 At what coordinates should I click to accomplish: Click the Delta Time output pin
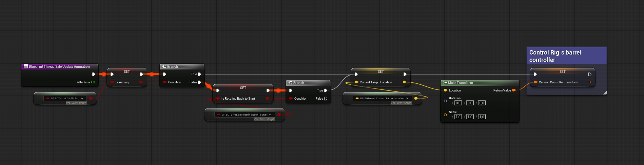[x=93, y=82]
